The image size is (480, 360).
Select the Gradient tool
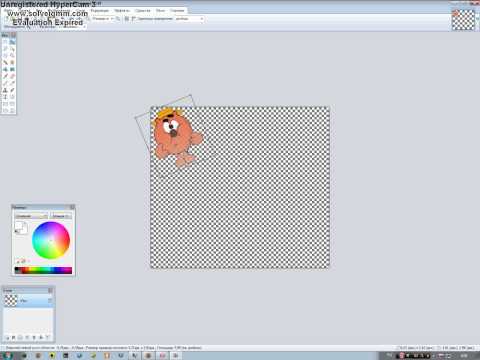(x=12, y=69)
